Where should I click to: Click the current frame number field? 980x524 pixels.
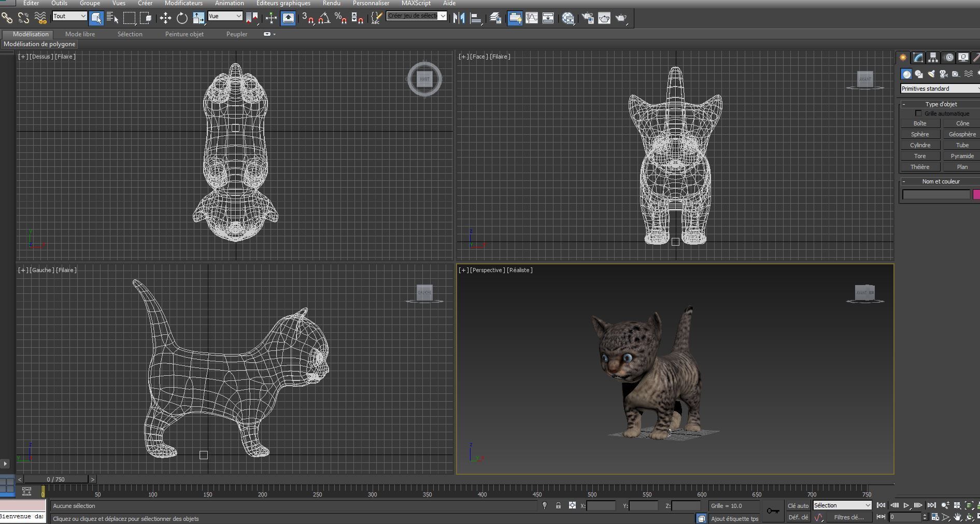point(905,517)
